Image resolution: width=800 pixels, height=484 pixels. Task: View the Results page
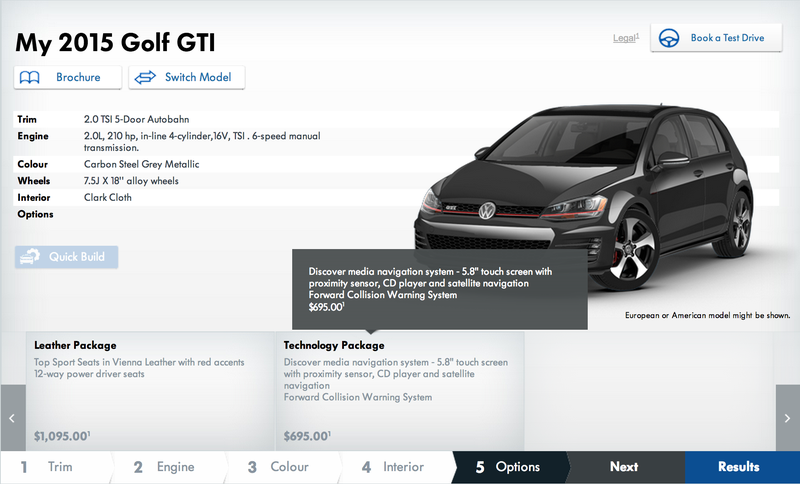click(x=742, y=467)
